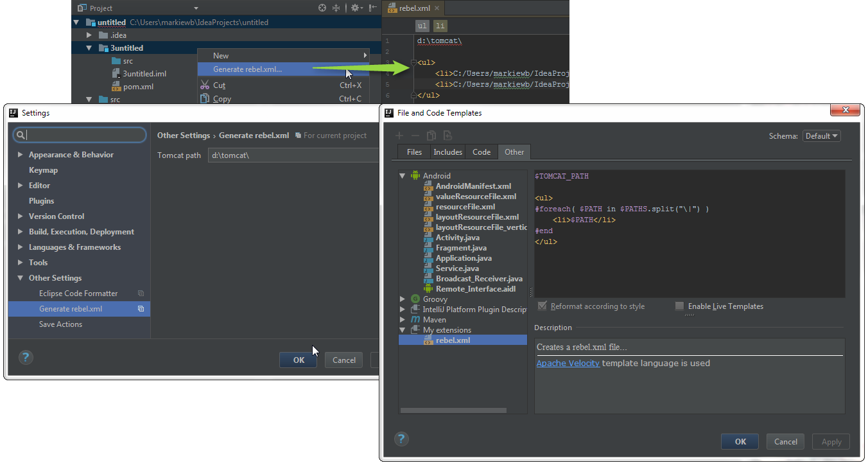
Task: Select the ul breadcrumb in editor
Action: coord(422,26)
